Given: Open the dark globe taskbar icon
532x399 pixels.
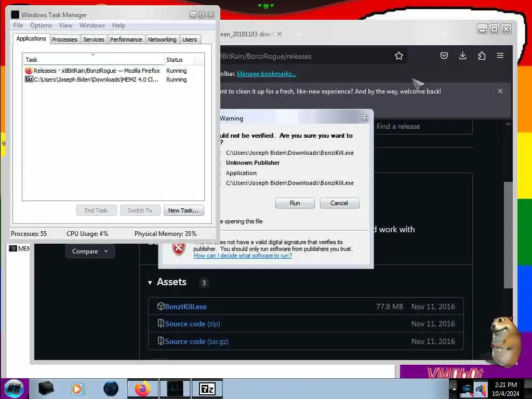Looking at the screenshot, I should point(111,389).
